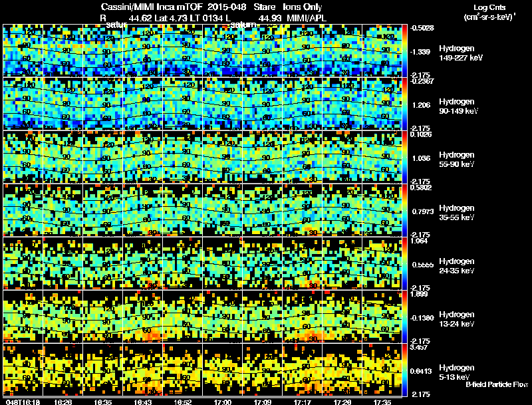The height and width of the screenshot is (405, 532).
Task: Open the 17:26 panel in the 90-149 keV row
Action: (342, 104)
